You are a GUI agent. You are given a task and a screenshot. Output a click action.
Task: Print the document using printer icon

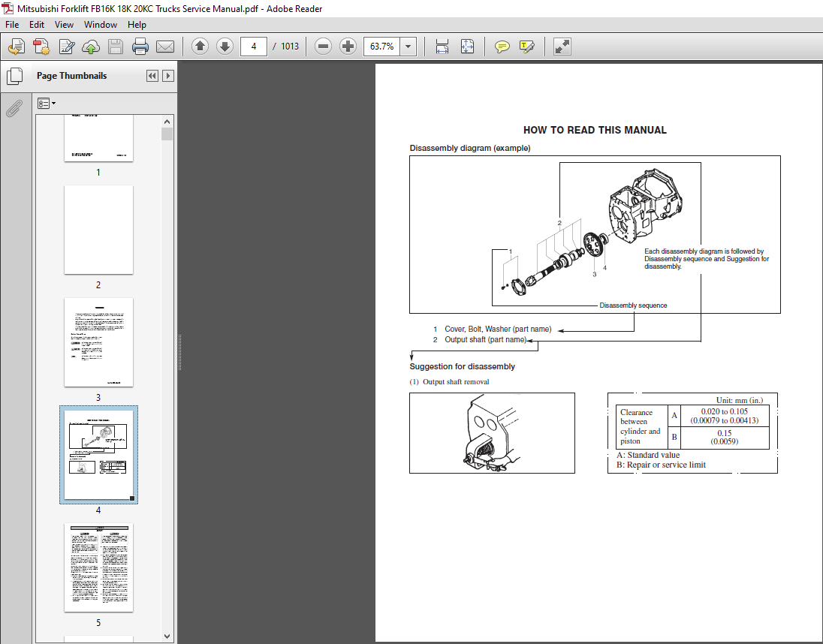(140, 47)
